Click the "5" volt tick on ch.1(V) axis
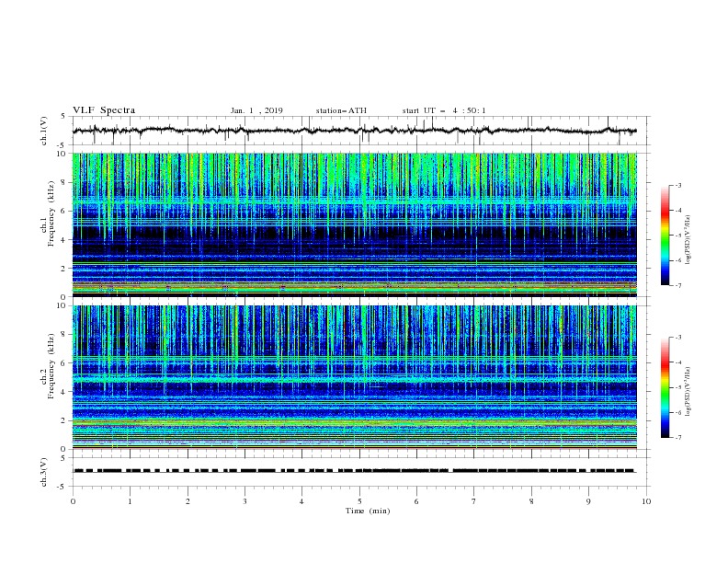 coord(63,116)
